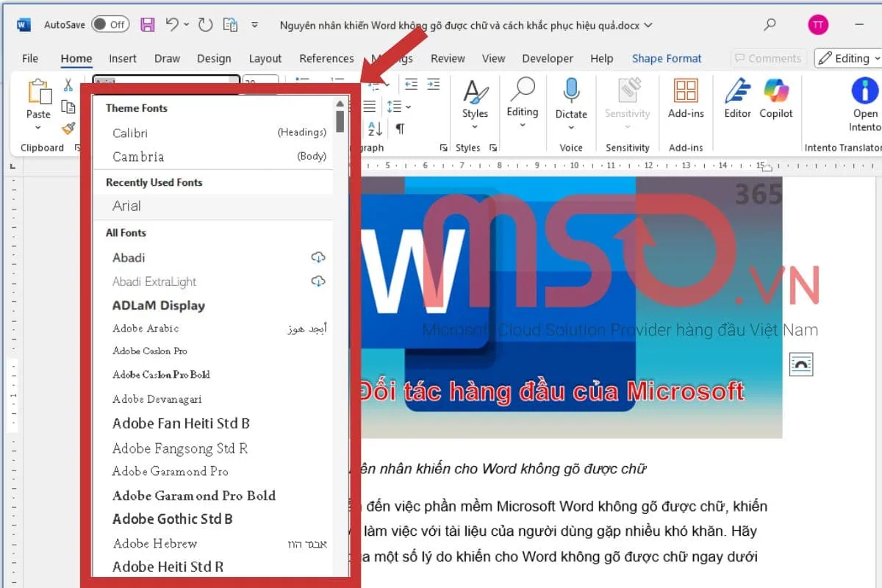Click the TT account avatar
Screen dimensions: 882x588
818,24
